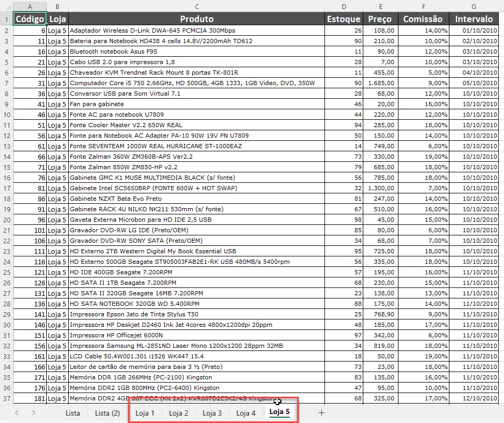Select column F header
This screenshot has height=423, width=504.
point(424,6)
